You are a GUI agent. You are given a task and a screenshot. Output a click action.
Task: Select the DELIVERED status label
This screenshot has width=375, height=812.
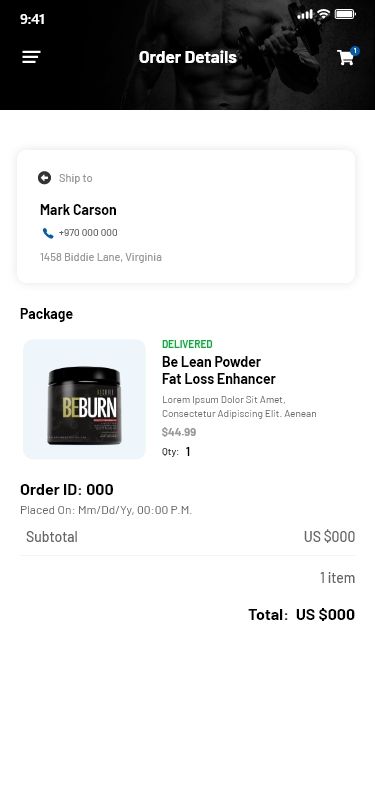[x=187, y=344]
